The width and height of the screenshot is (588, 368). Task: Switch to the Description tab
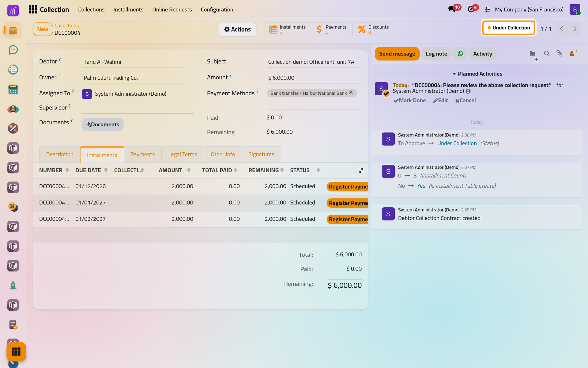click(x=60, y=154)
